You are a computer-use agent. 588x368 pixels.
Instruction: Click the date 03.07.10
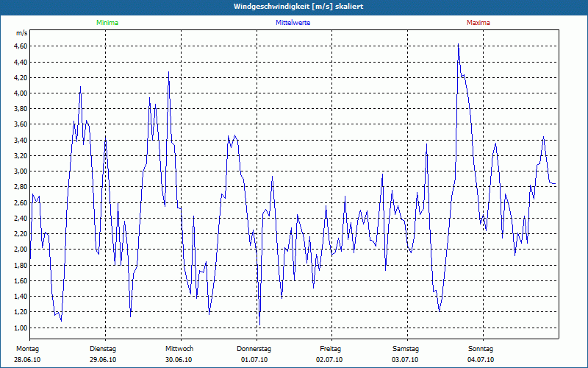pyautogui.click(x=405, y=360)
